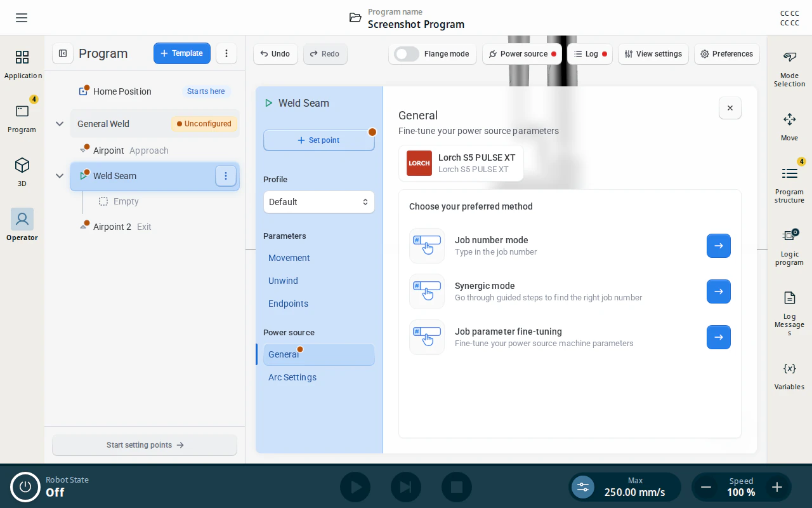Click the robot power state icon
812x508 pixels.
pos(25,487)
